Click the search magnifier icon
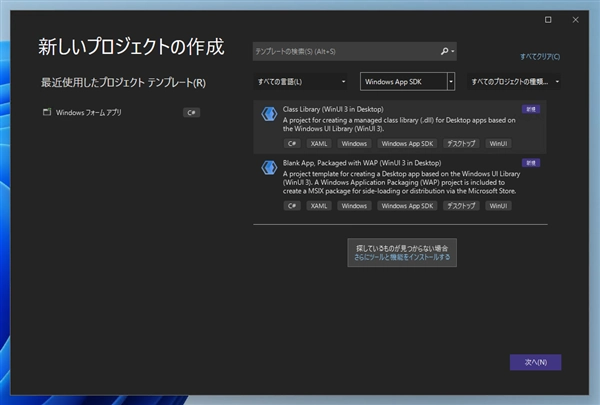 tap(444, 51)
